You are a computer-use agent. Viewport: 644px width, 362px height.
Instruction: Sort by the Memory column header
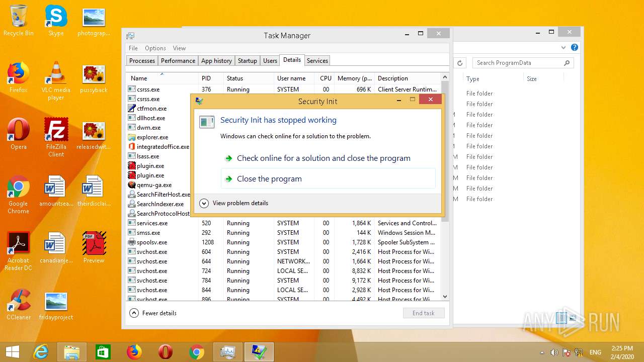[354, 78]
